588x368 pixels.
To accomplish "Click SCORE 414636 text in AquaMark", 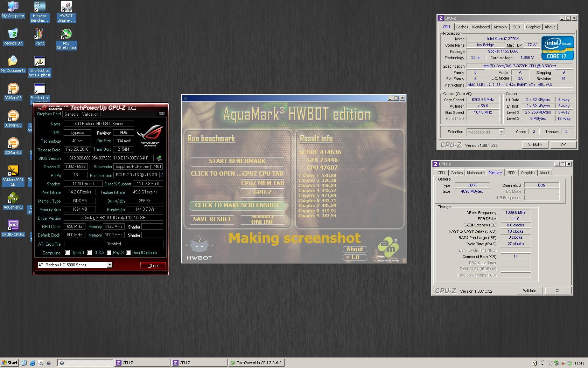I will (320, 152).
